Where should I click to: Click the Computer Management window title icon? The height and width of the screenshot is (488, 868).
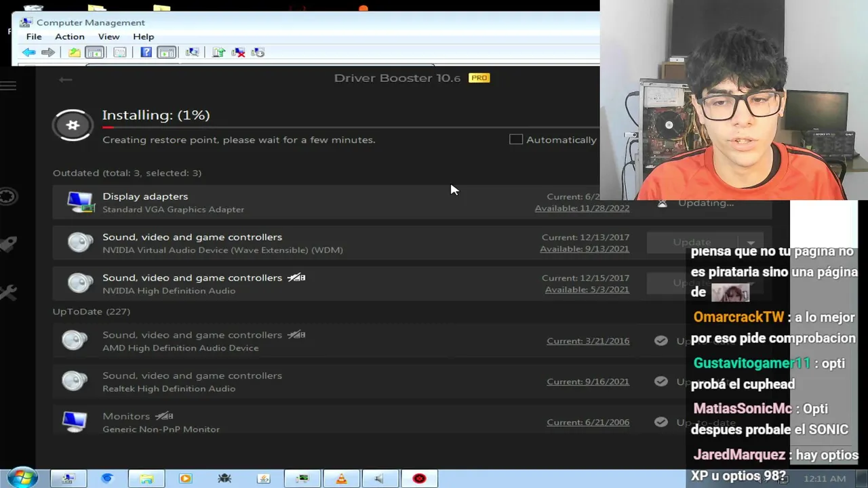point(26,22)
